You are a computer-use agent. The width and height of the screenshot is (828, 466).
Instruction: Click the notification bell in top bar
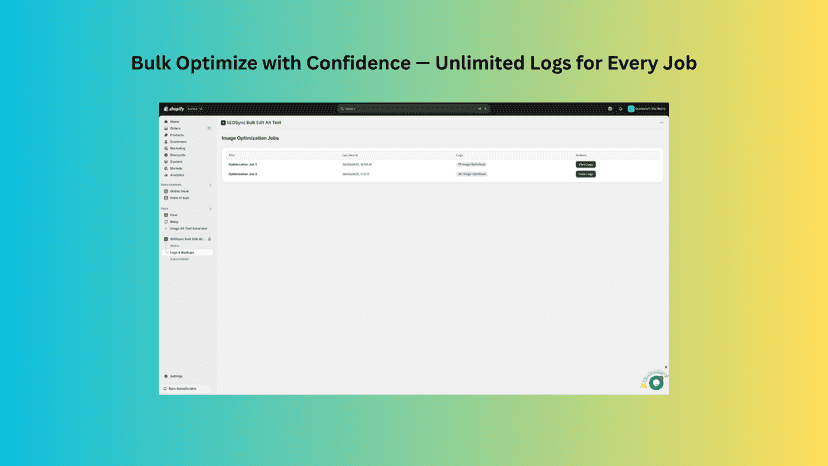click(x=620, y=109)
